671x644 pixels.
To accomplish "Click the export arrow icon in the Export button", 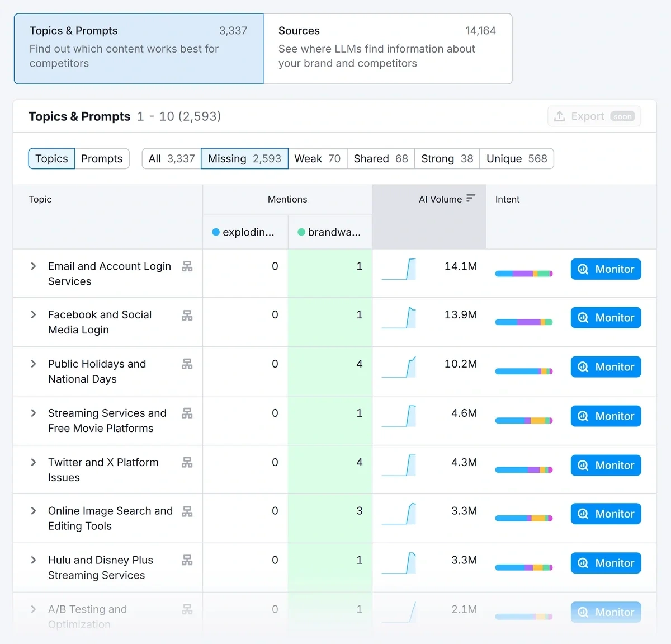I will tap(559, 116).
